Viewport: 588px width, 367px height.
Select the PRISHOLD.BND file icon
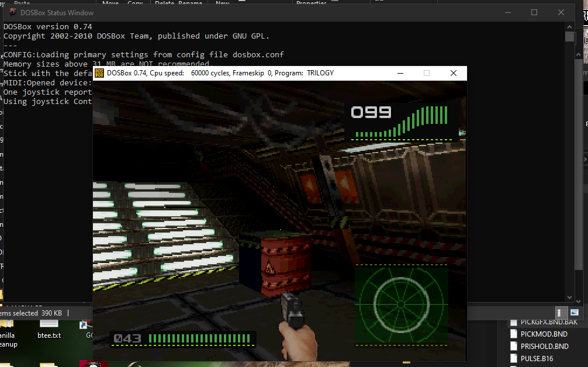[514, 347]
